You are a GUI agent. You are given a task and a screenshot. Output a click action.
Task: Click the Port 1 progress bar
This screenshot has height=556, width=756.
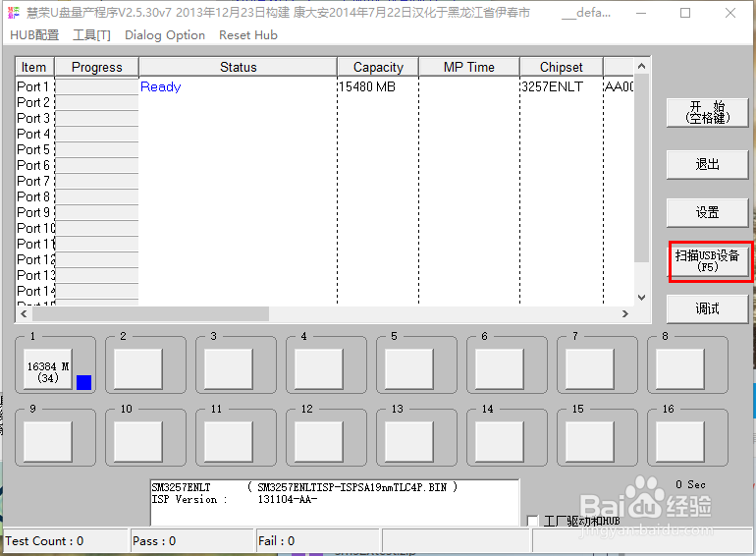(97, 86)
